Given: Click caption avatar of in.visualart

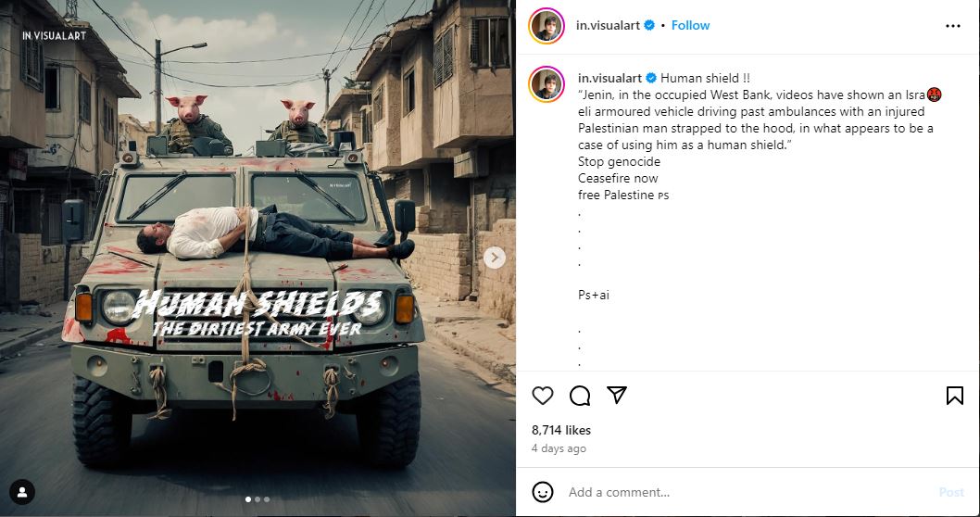Looking at the screenshot, I should 547,84.
